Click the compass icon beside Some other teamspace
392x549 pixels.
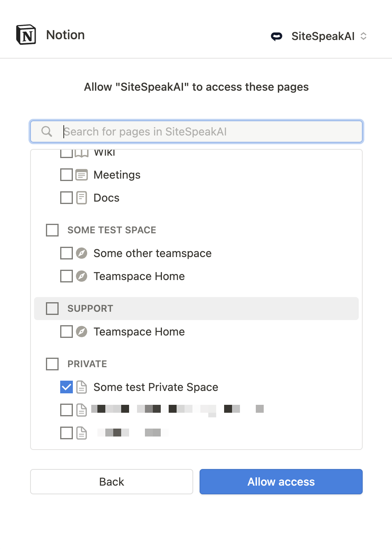coord(82,253)
